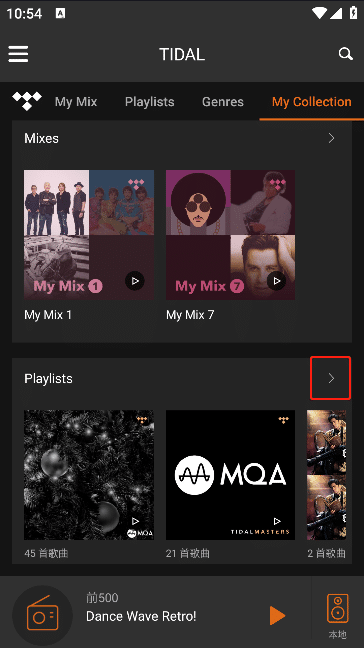Tap the radio icon in player bar
The height and width of the screenshot is (648, 364).
[x=42, y=616]
